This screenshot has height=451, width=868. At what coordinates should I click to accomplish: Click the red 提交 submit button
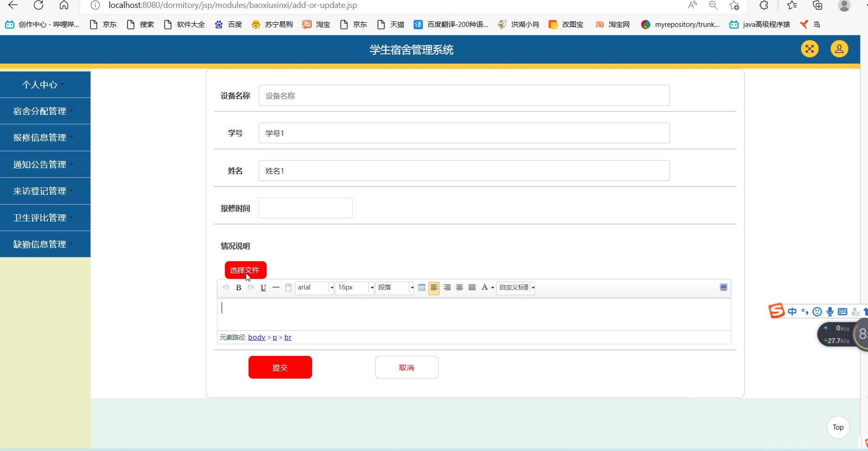(280, 367)
